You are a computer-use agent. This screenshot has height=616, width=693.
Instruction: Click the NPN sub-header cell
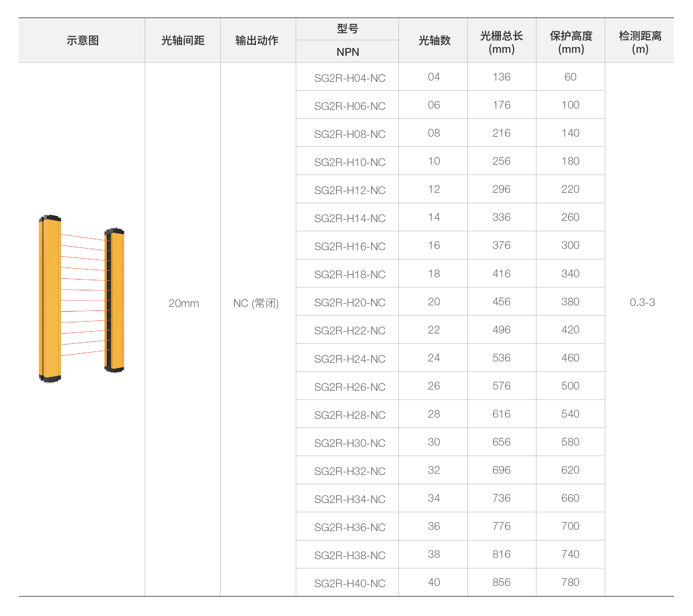(347, 52)
